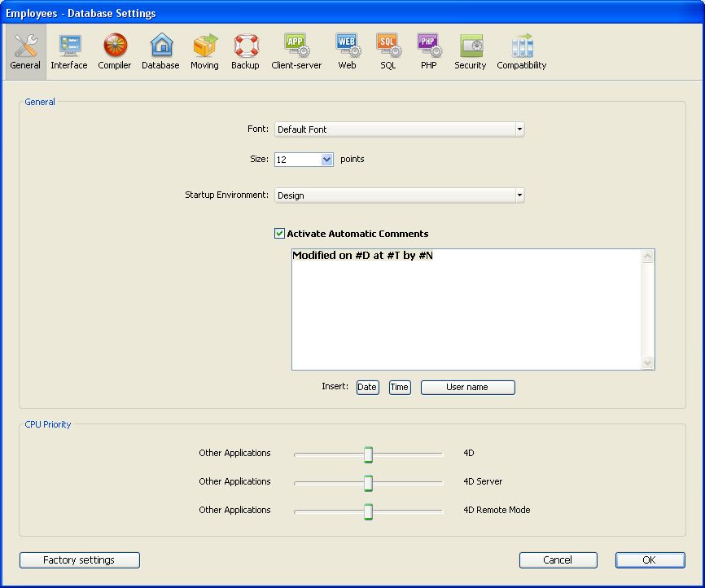705x588 pixels.
Task: Click the 4D Server CPU priority slider
Action: click(x=368, y=482)
